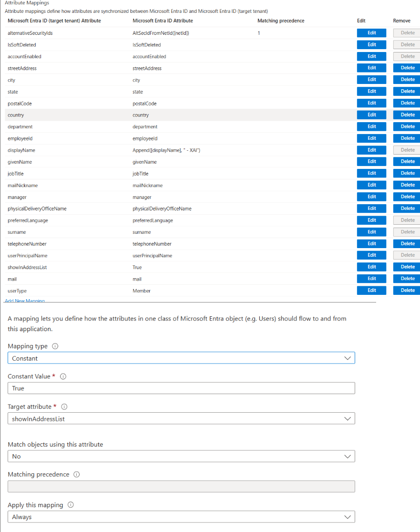Click the disabled Matching precedence field

coord(181,486)
